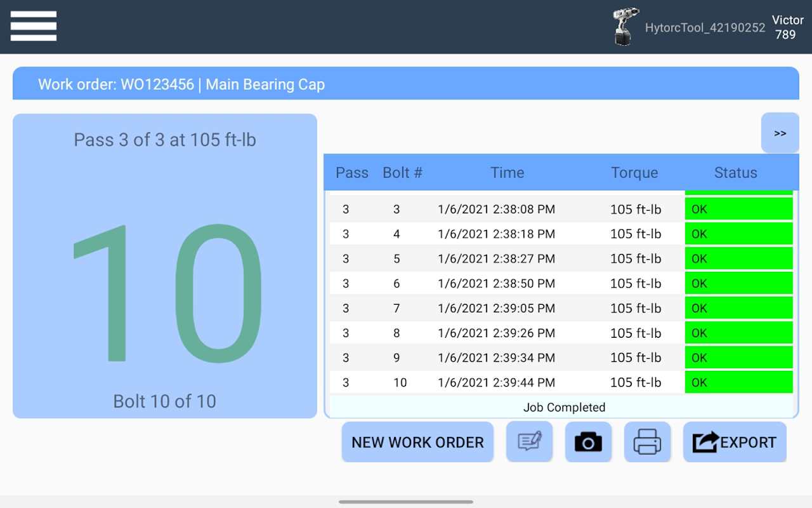
Task: Click Job Completed status message
Action: 564,407
